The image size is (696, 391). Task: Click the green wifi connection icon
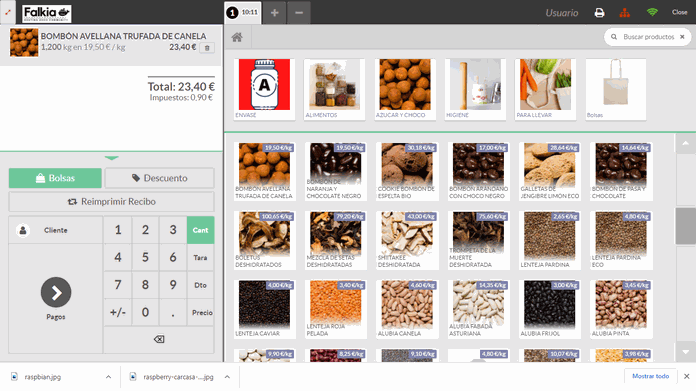[x=652, y=12]
